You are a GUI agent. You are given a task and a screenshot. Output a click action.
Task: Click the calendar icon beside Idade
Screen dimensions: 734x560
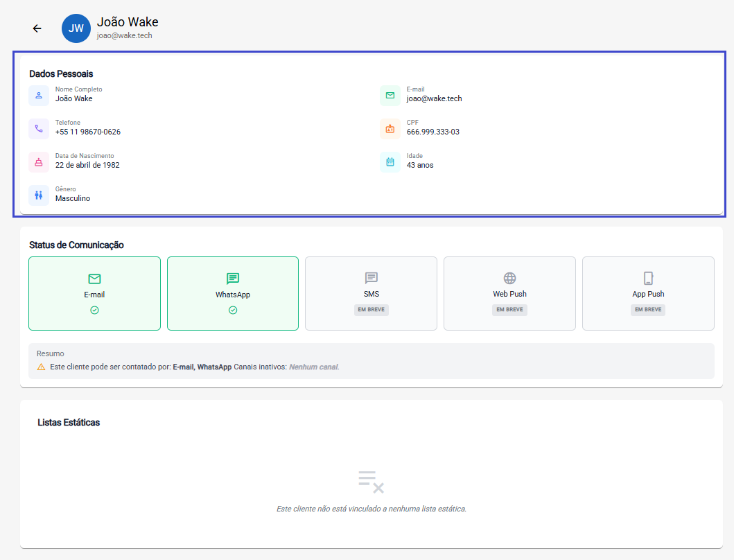click(x=390, y=161)
